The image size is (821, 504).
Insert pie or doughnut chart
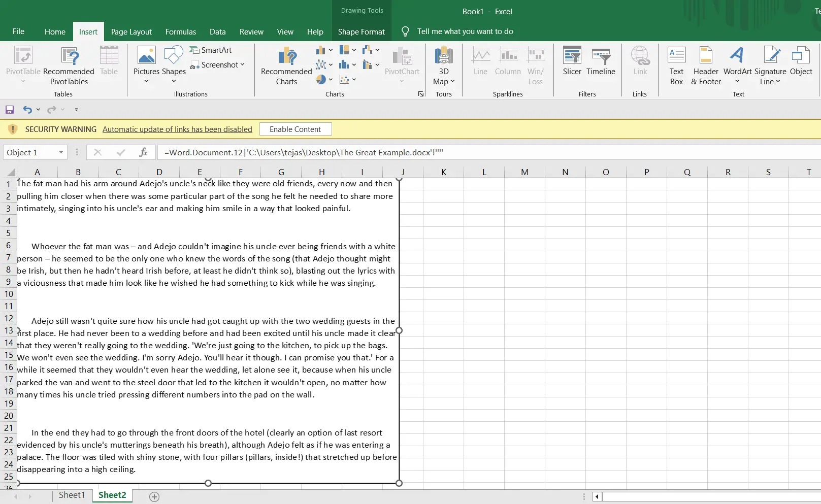320,80
